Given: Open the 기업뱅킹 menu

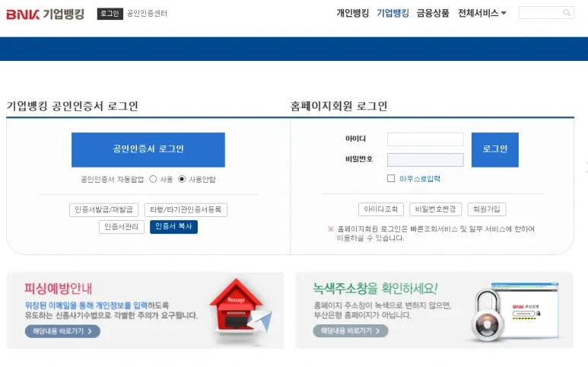Looking at the screenshot, I should [393, 13].
